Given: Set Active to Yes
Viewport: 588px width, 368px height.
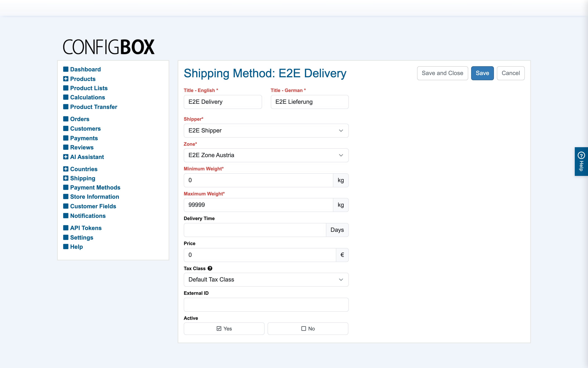Looking at the screenshot, I should point(224,329).
